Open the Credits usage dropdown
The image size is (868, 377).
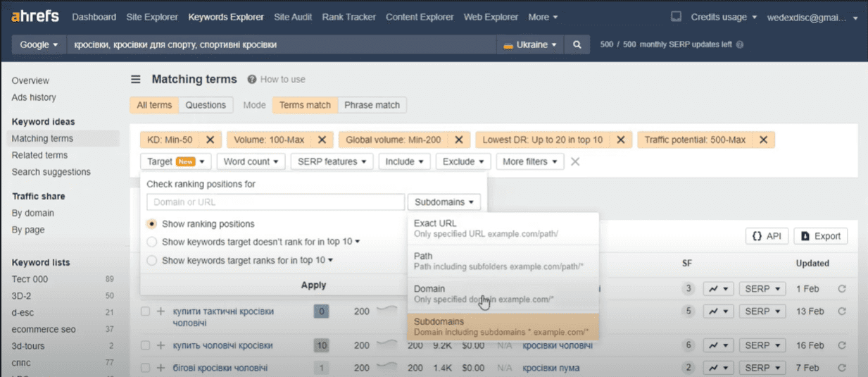[724, 17]
